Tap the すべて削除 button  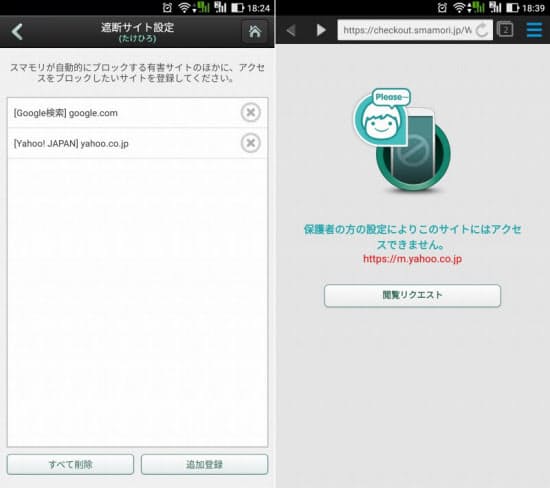click(70, 464)
